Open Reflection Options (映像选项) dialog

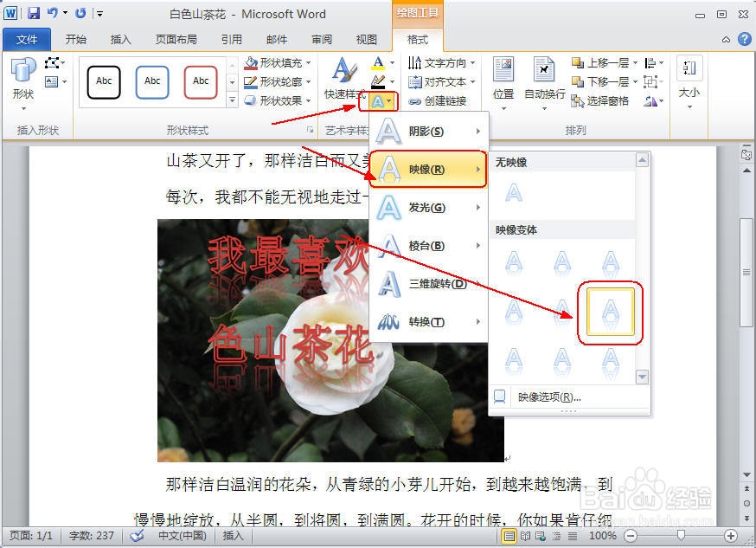pyautogui.click(x=569, y=397)
